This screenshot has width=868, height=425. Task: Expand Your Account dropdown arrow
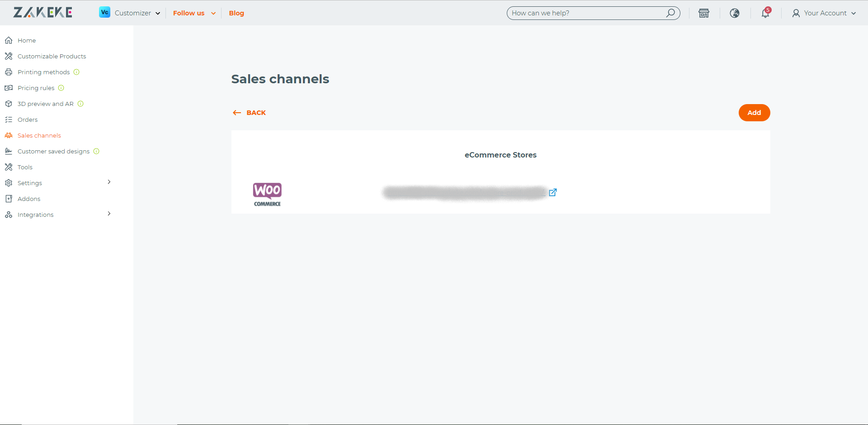[x=854, y=13]
